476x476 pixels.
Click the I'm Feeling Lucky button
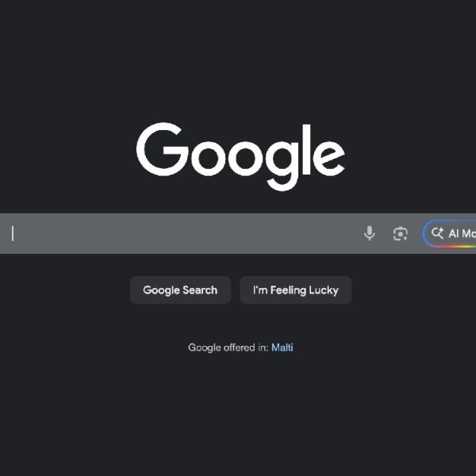[x=296, y=290]
